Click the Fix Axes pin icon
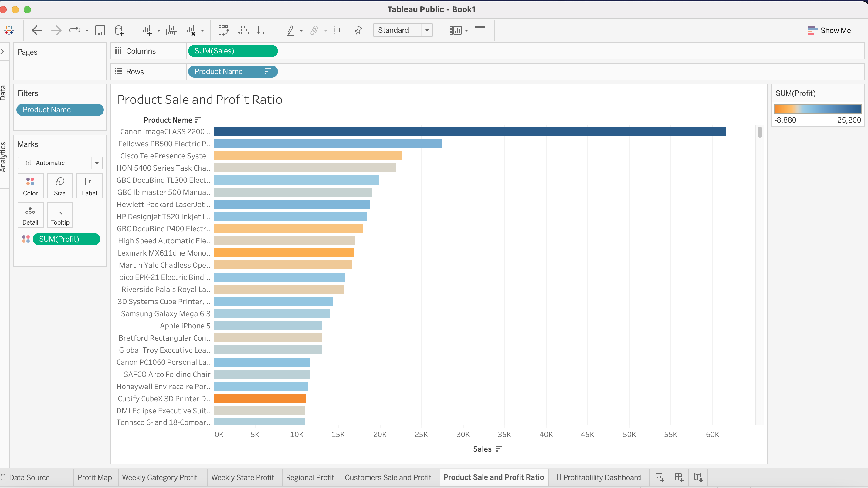 point(358,30)
